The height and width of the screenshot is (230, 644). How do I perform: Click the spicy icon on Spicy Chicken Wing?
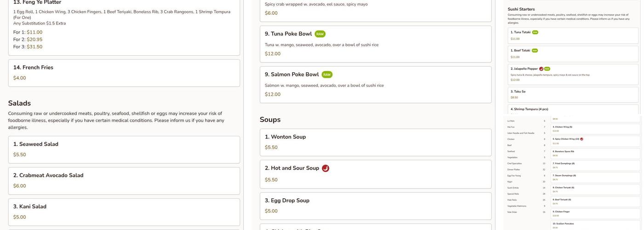pos(581,139)
